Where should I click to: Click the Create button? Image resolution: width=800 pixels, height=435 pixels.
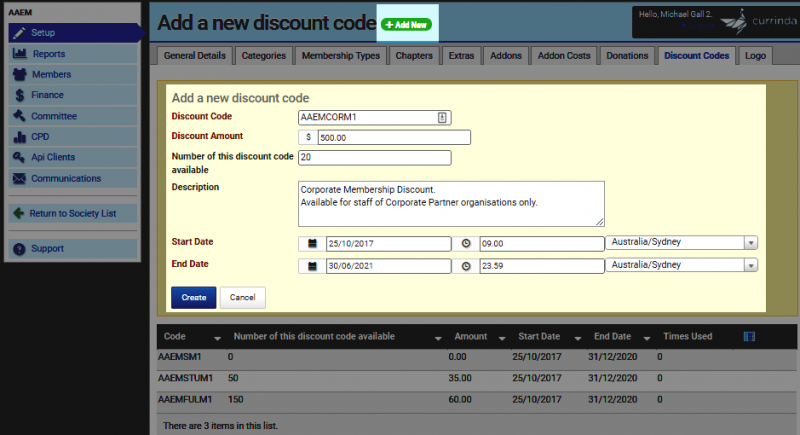pos(194,297)
